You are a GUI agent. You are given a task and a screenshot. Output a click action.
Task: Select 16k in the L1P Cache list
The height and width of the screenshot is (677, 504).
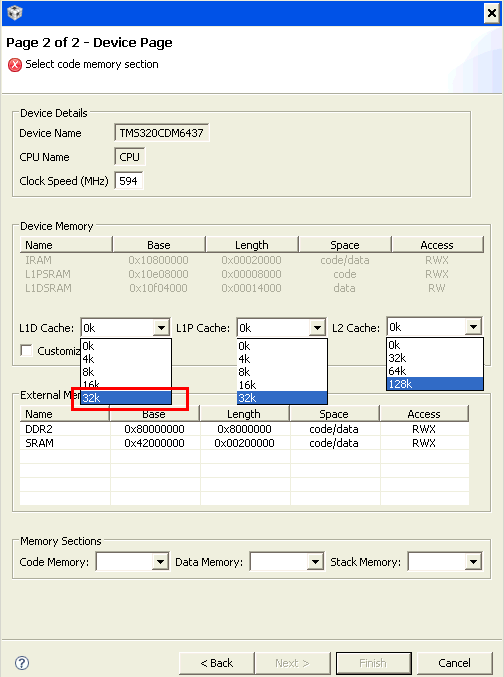pos(282,385)
